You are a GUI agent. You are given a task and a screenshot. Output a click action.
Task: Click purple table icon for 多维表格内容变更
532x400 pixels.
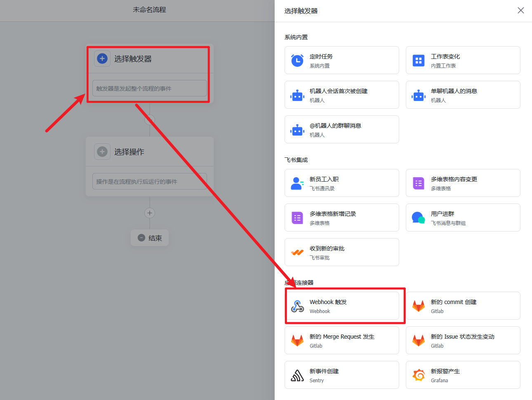[x=419, y=183]
